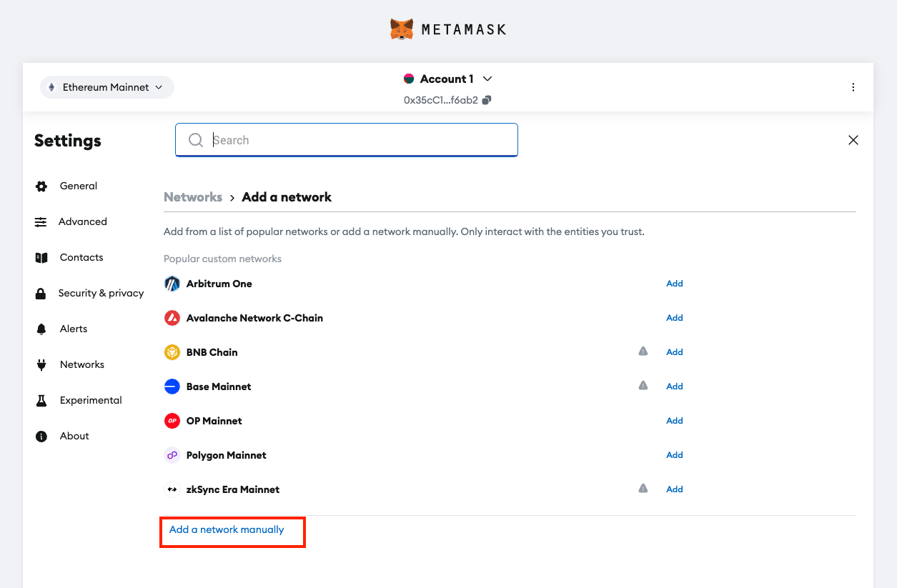Click the zkSync Era Mainnet warning icon
The height and width of the screenshot is (588, 897).
point(643,489)
